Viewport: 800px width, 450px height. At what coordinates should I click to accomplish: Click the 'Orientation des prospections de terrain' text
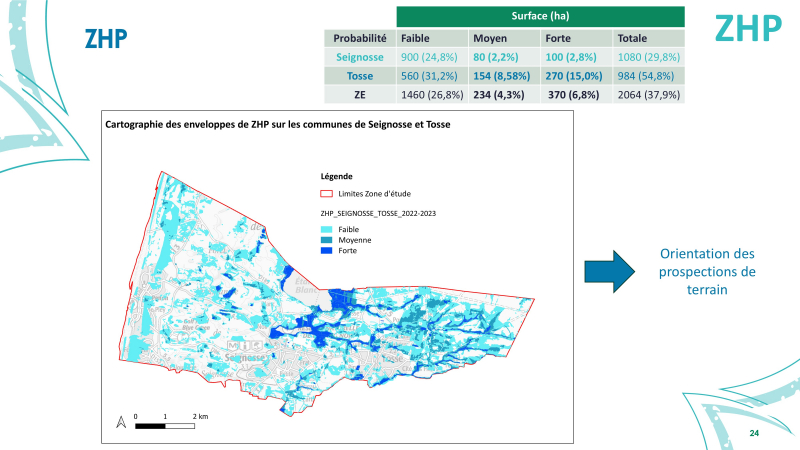(708, 271)
